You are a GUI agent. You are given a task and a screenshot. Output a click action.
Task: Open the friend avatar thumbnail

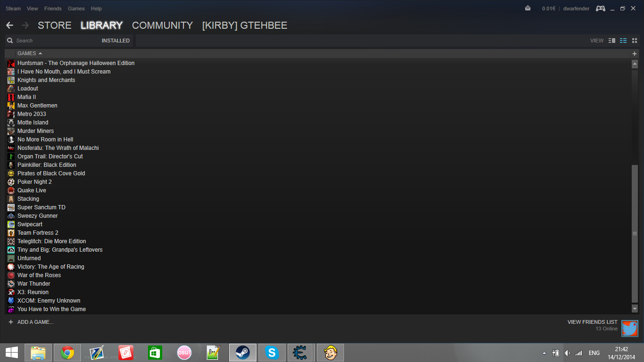point(629,329)
